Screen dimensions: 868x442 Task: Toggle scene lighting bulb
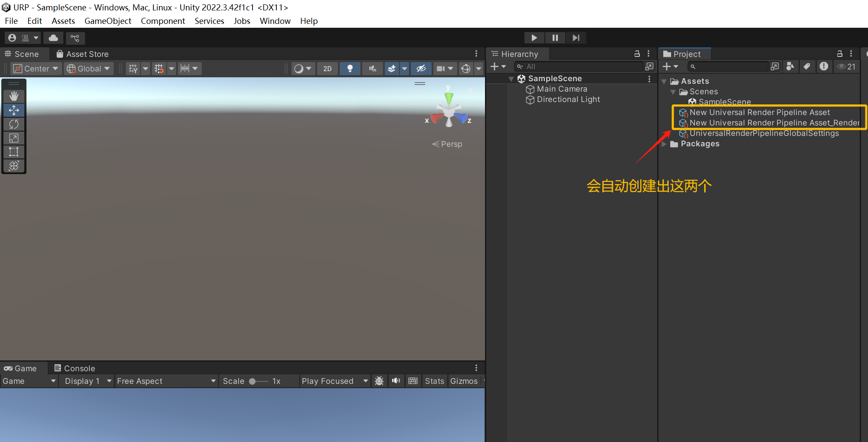350,69
